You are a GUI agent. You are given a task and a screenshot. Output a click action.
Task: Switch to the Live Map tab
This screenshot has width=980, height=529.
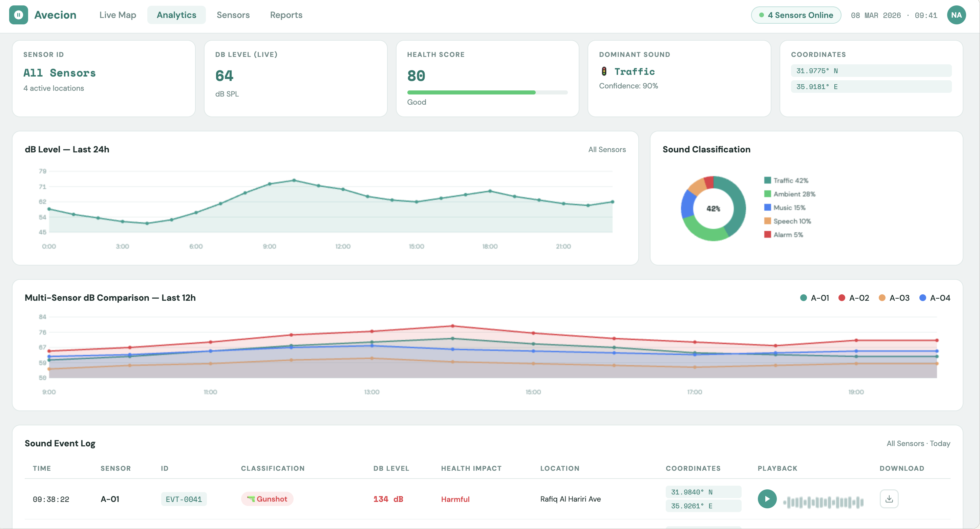point(117,15)
